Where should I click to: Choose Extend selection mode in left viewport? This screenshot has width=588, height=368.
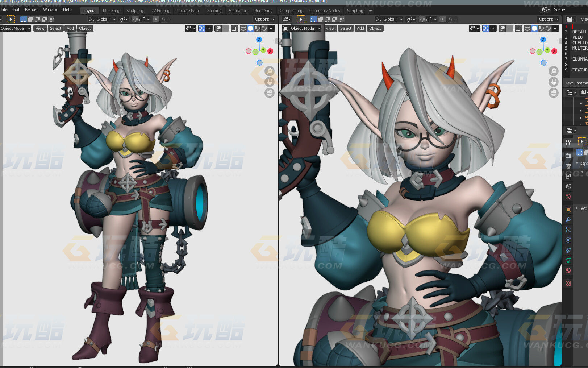tap(30, 19)
